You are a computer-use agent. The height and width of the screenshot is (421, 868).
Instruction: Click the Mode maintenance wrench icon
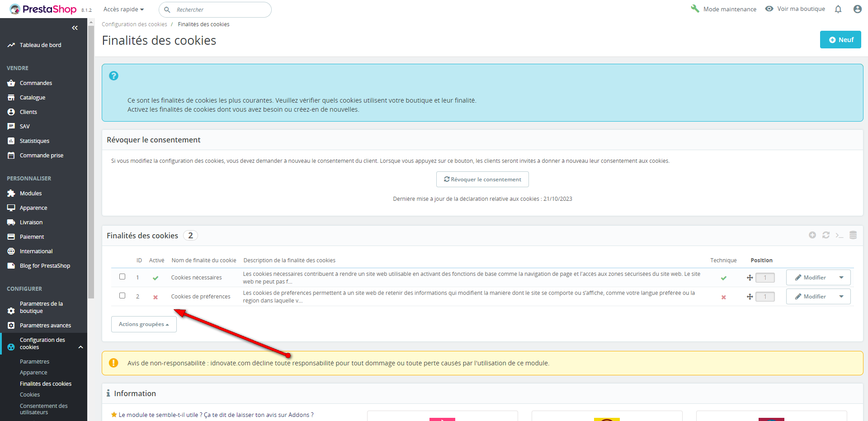[x=695, y=9]
